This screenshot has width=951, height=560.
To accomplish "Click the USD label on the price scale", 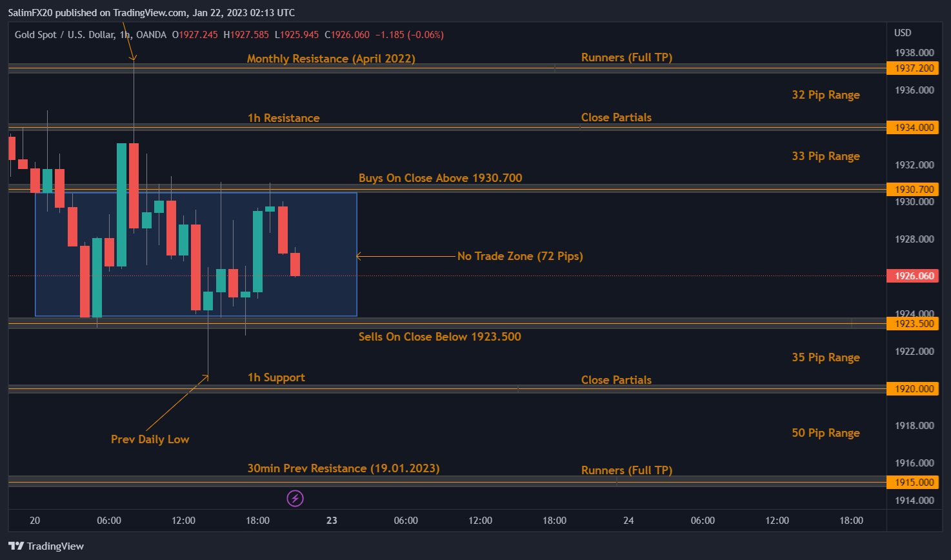I will (902, 32).
